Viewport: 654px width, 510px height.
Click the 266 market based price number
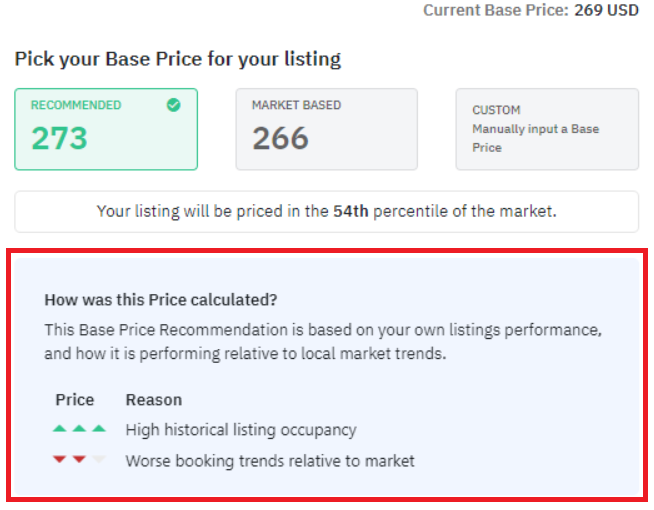pos(280,138)
